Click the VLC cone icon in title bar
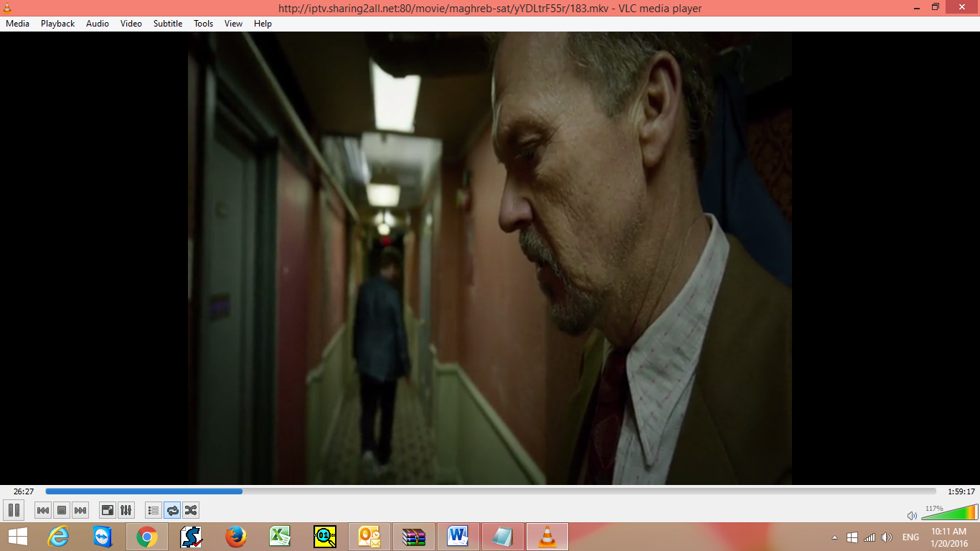980x551 pixels. pos(8,8)
